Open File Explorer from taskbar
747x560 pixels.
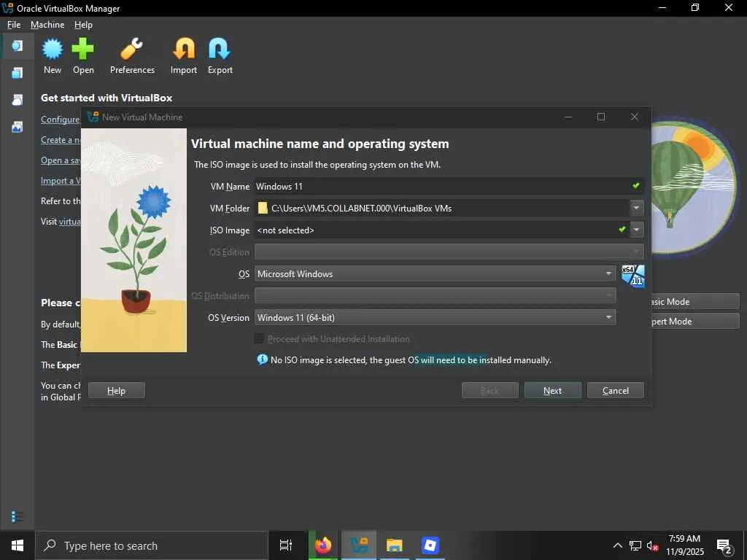coord(395,545)
